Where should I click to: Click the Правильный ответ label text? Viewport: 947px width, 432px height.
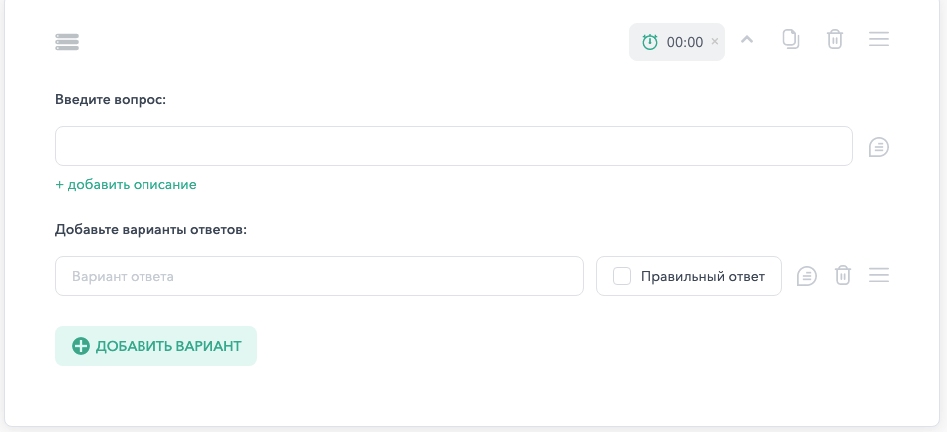click(703, 277)
